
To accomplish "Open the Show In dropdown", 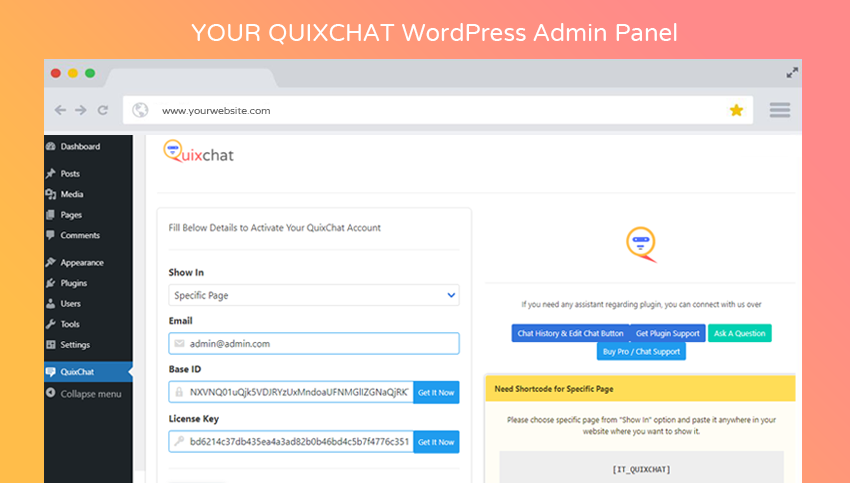I will [314, 295].
